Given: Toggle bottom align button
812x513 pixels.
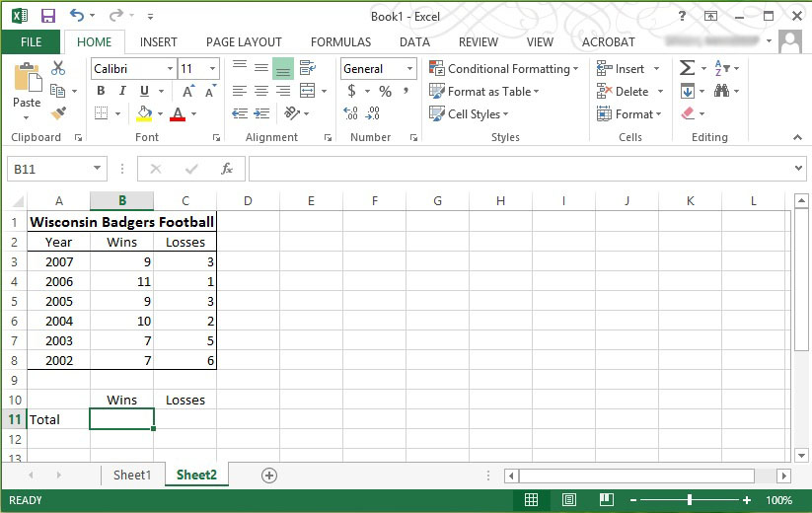Looking at the screenshot, I should [x=283, y=68].
